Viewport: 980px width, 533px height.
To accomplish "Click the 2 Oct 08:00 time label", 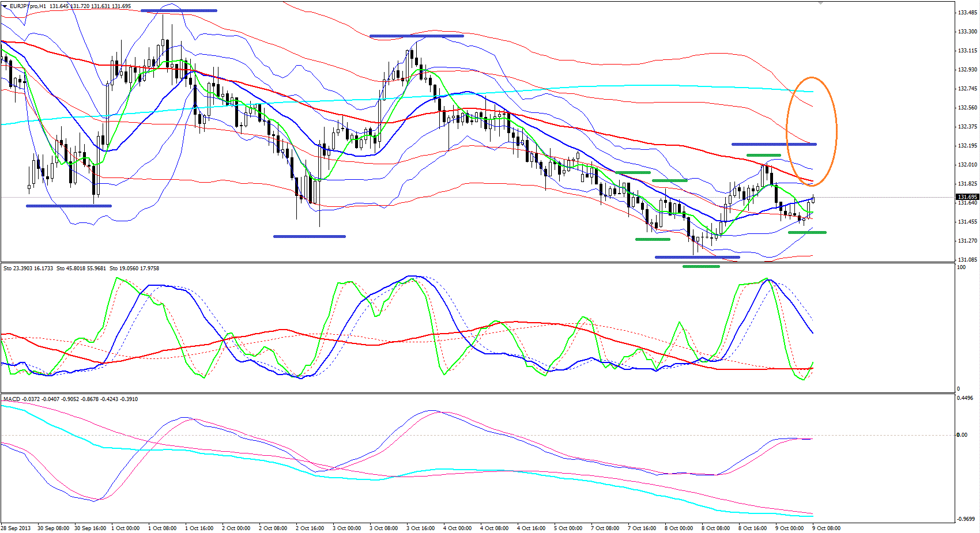I will coord(273,528).
